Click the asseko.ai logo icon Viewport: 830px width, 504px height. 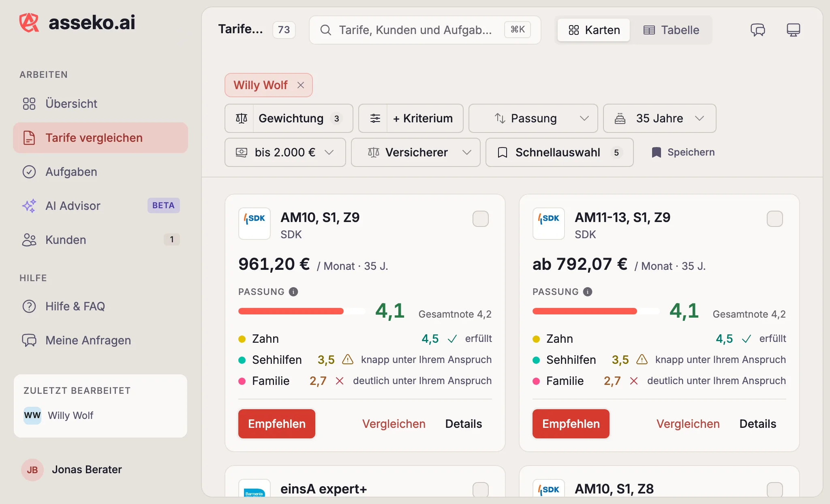click(x=29, y=22)
